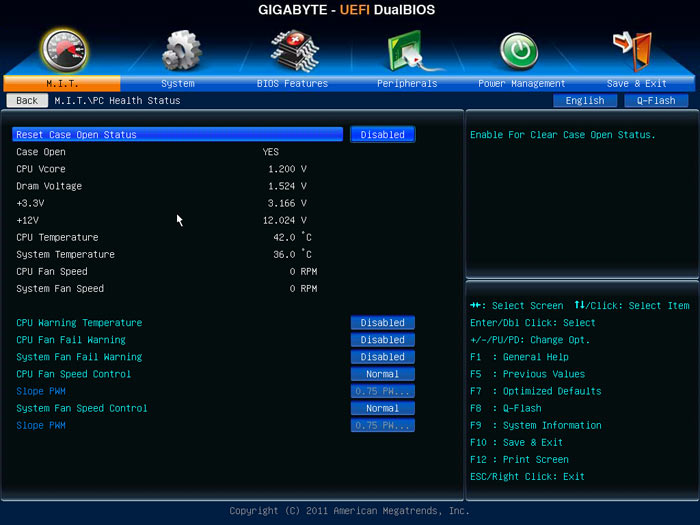Click the +3.3V 3.166 V reading

(287, 203)
